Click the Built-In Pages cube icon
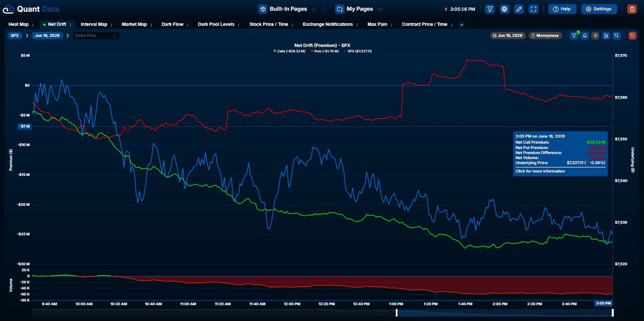 click(x=263, y=9)
